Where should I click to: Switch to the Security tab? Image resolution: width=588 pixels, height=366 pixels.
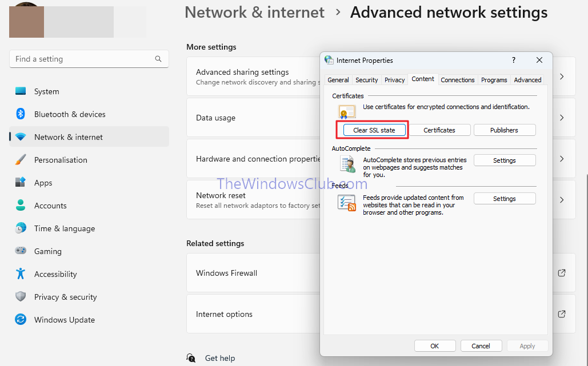tap(366, 80)
